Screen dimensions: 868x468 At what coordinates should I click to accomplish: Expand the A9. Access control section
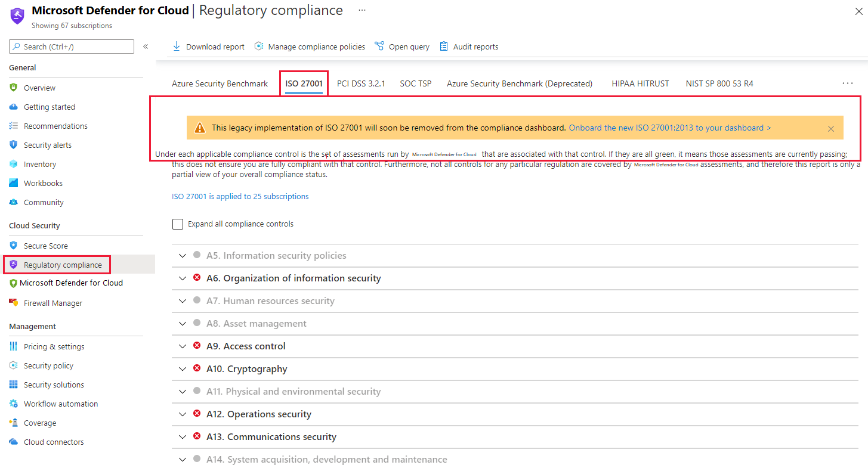(x=183, y=346)
